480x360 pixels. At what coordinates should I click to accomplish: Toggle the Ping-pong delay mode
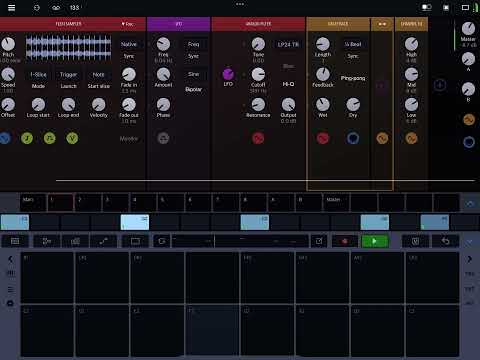click(353, 78)
